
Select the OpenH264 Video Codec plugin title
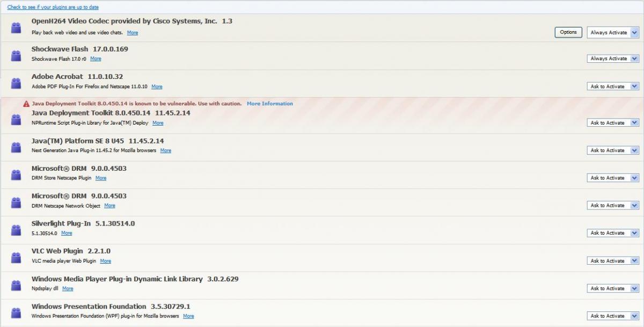click(132, 21)
